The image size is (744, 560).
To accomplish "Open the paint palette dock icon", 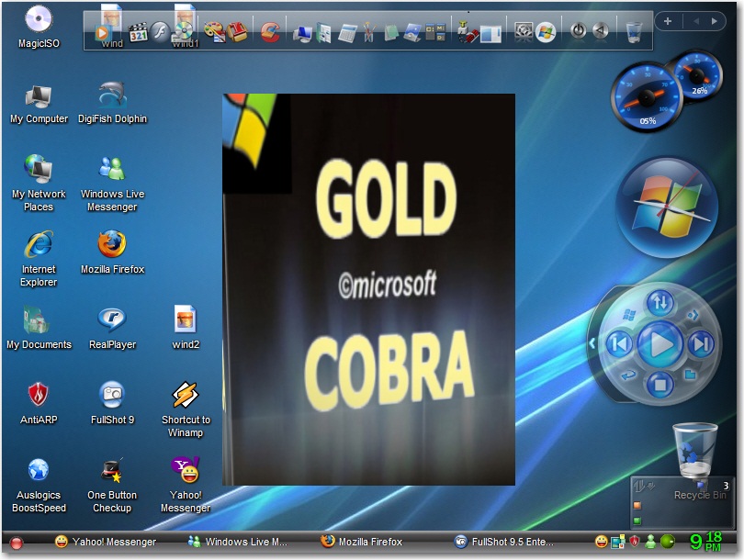I will pyautogui.click(x=214, y=32).
